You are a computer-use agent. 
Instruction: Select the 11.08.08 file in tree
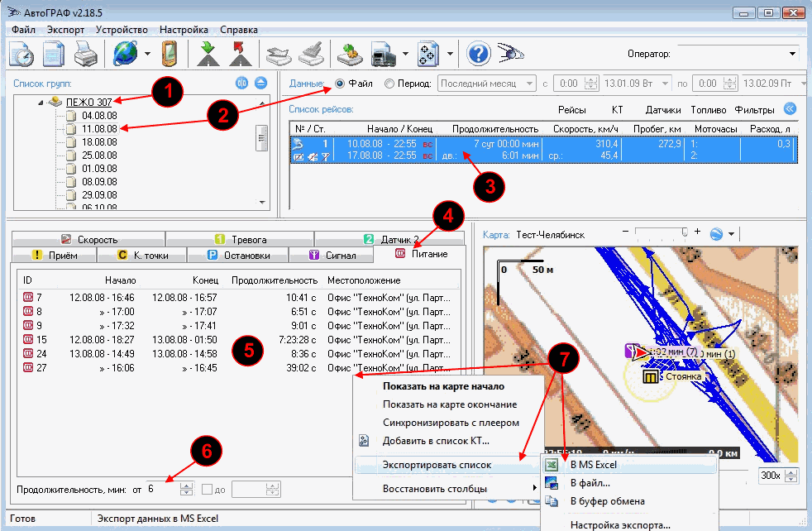[98, 129]
